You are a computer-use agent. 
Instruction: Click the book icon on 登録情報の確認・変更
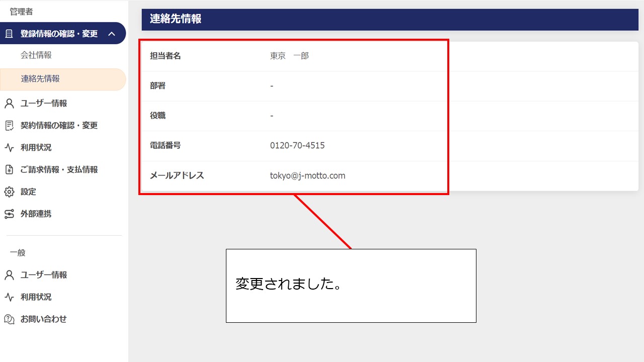click(x=9, y=33)
